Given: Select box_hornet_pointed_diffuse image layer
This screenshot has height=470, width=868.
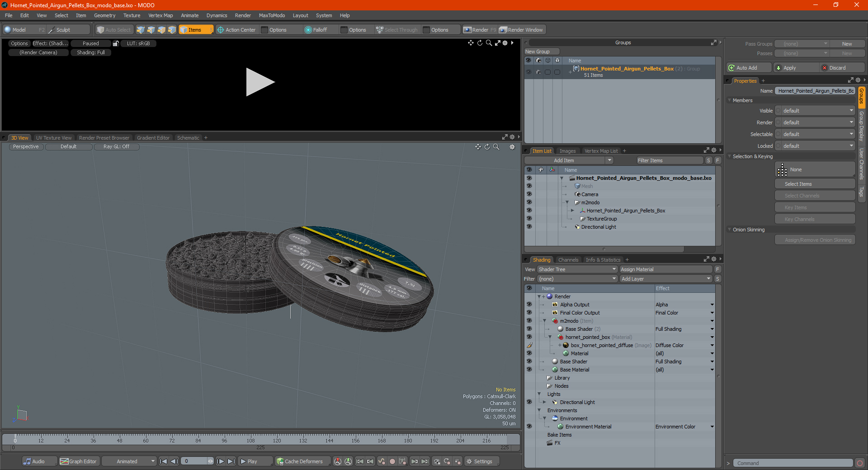Looking at the screenshot, I should click(602, 345).
